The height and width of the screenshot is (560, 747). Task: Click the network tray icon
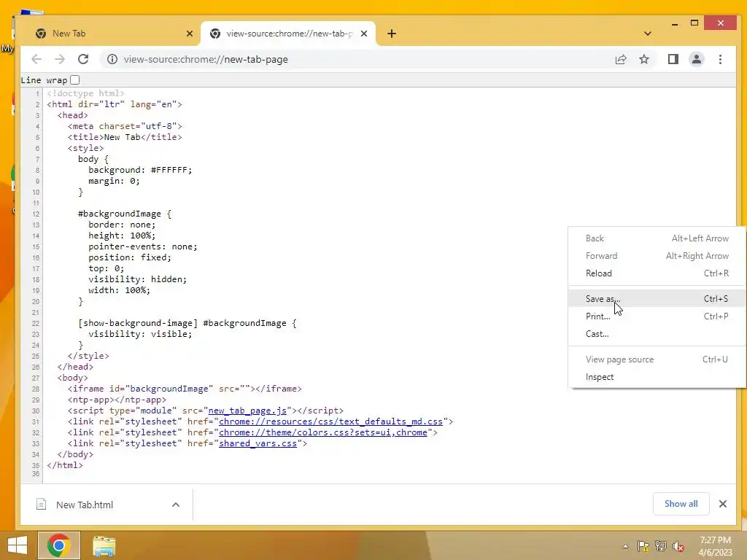[x=661, y=546]
